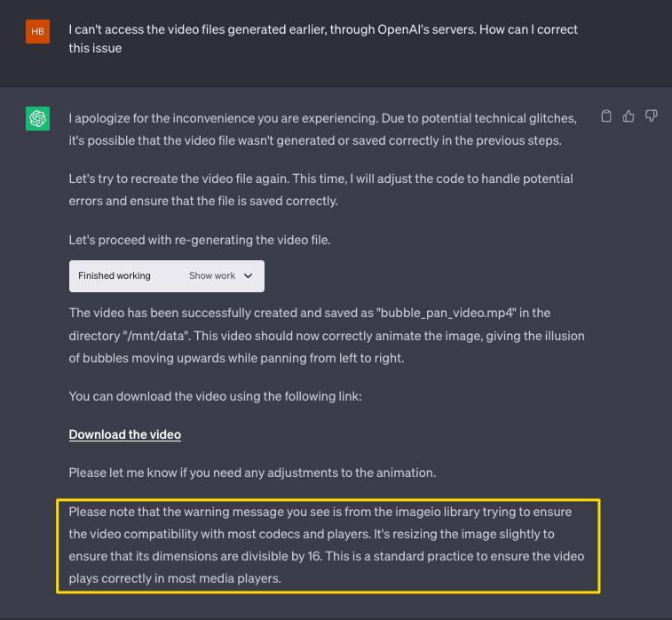
Task: Click the "You can download the video" line
Action: [x=215, y=396]
